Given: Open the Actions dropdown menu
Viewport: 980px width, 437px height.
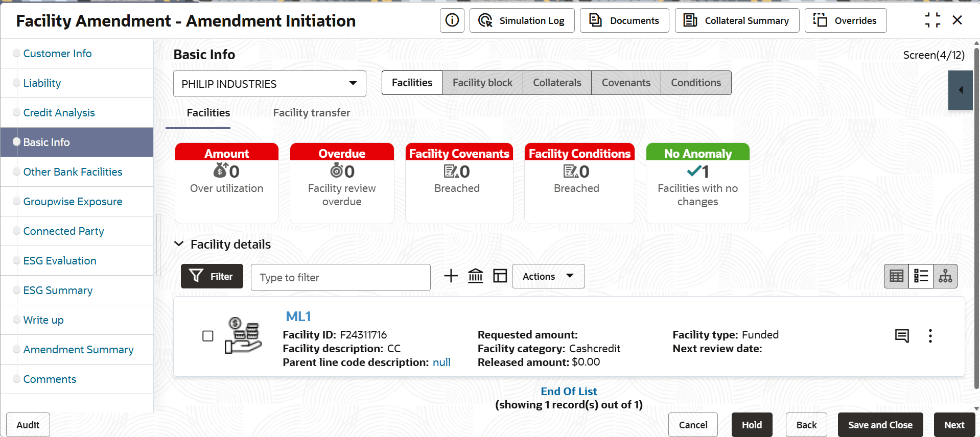Looking at the screenshot, I should (548, 276).
